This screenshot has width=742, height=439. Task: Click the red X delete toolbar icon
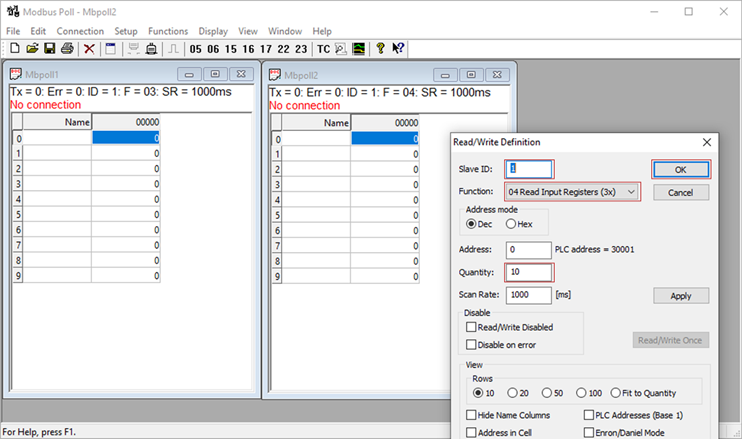[89, 49]
